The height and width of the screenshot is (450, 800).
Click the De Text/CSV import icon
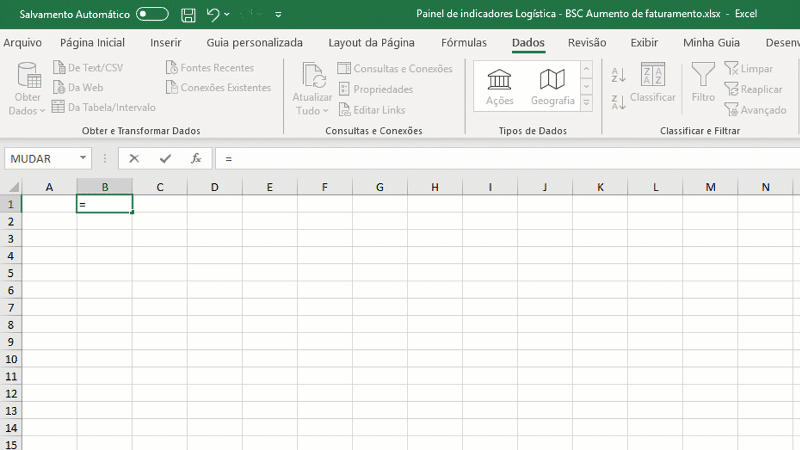pyautogui.click(x=59, y=68)
